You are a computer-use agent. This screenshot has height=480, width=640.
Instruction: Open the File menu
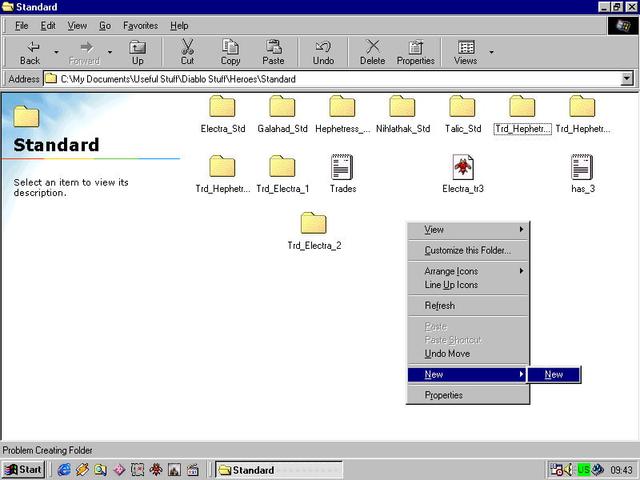(x=22, y=26)
